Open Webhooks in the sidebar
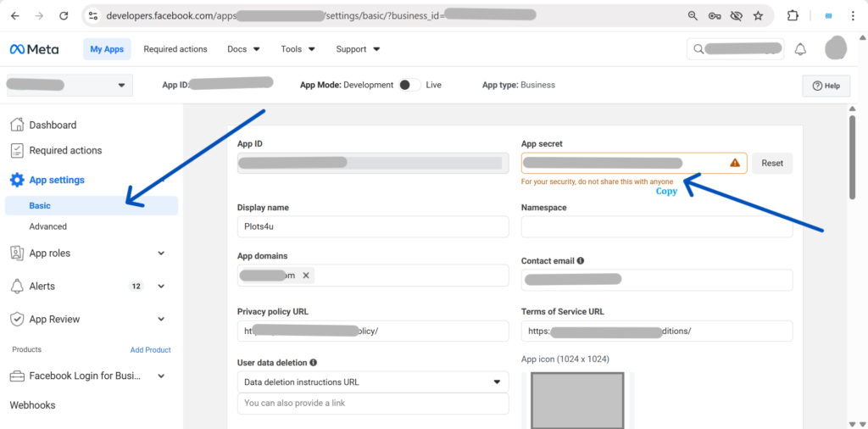Screen dimensions: 868x429 [x=33, y=405]
